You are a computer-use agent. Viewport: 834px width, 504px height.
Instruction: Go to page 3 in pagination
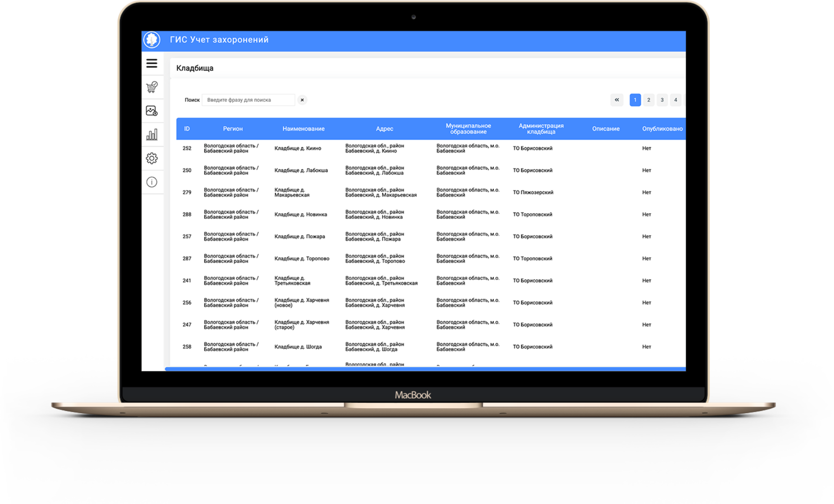coord(662,100)
